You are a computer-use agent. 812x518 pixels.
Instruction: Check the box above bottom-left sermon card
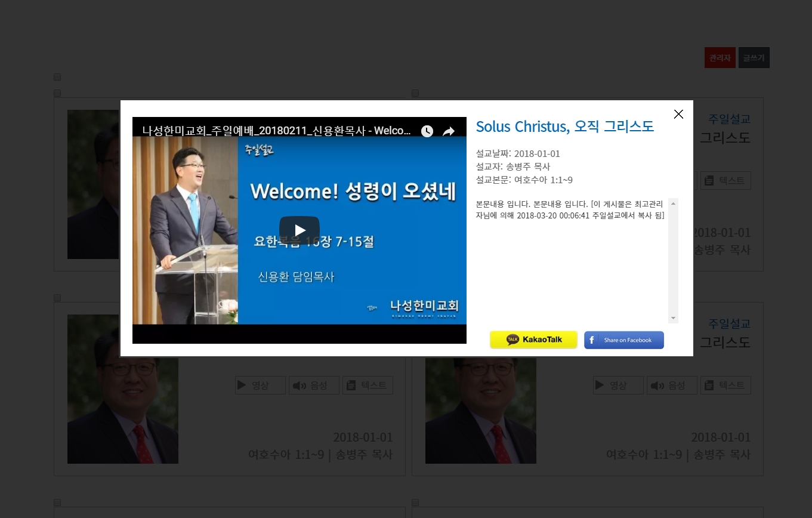coord(57,298)
